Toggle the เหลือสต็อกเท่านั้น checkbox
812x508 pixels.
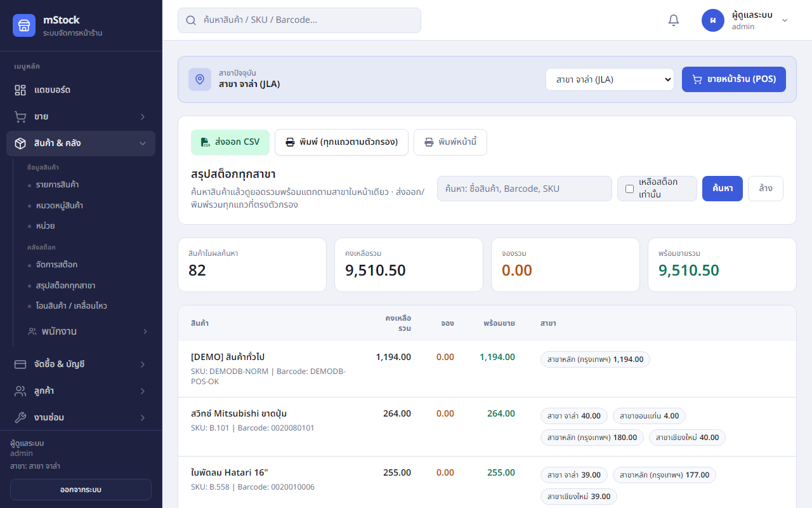click(x=629, y=189)
